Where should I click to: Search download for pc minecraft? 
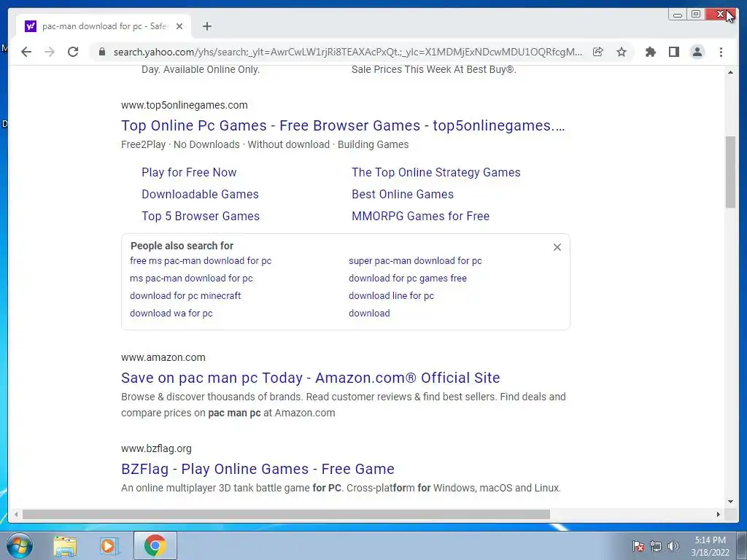[185, 296]
